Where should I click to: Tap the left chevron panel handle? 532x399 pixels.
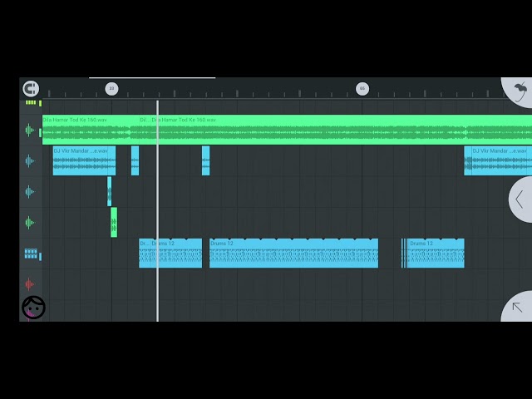(x=520, y=199)
